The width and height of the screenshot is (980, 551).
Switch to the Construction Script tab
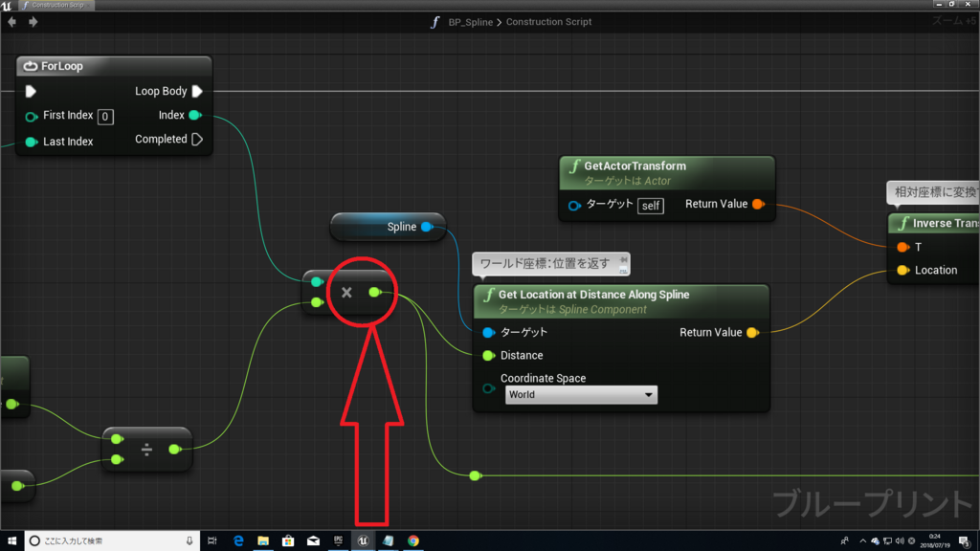click(56, 5)
